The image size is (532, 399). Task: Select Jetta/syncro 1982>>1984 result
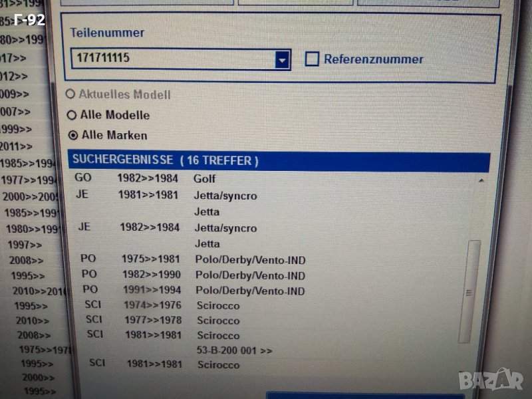click(225, 228)
